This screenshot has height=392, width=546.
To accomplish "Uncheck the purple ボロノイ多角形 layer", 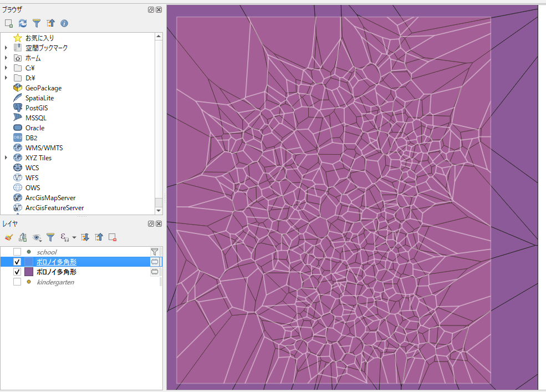I will click(17, 272).
